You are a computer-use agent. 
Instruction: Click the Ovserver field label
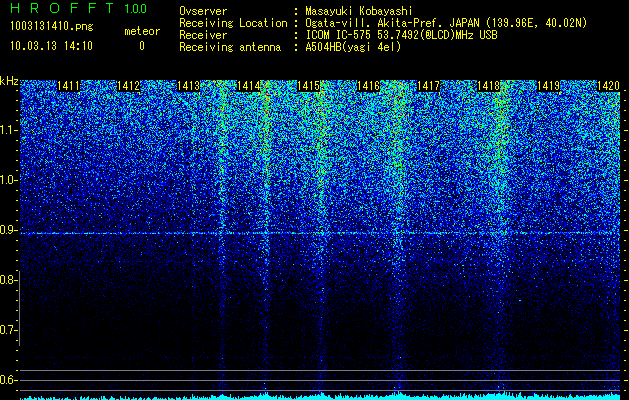203,11
